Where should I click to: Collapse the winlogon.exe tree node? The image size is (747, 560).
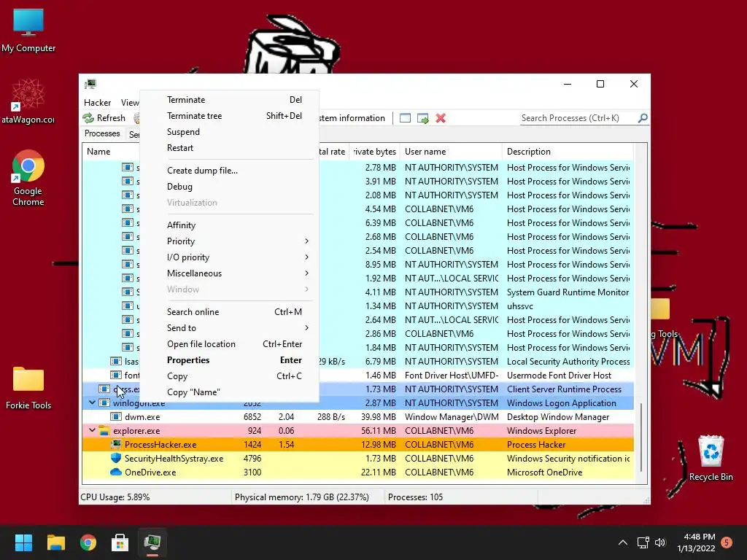pos(92,402)
